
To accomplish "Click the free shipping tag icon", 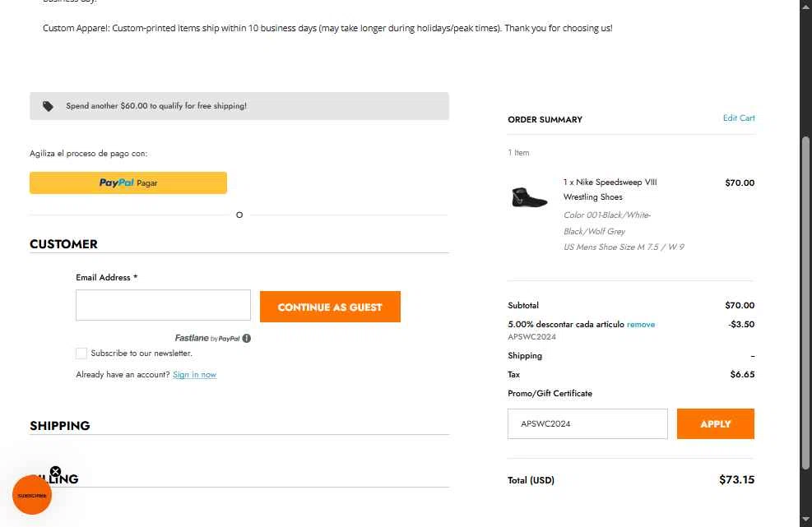I will [48, 106].
